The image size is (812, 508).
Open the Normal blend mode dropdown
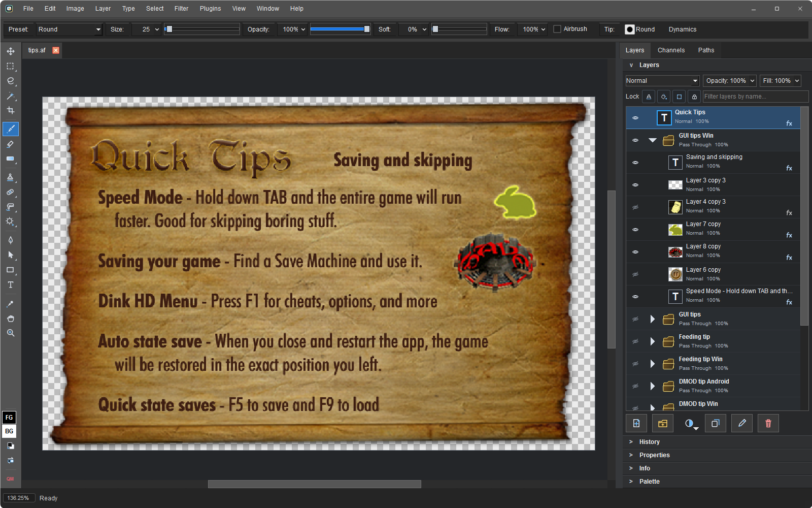(662, 81)
